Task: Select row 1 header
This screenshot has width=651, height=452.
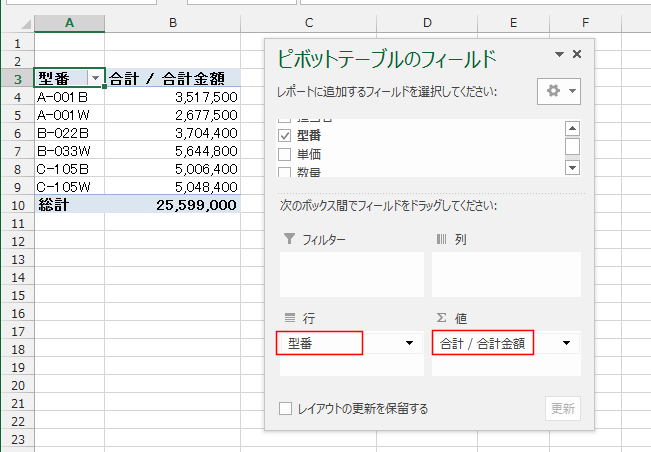Action: pos(17,43)
